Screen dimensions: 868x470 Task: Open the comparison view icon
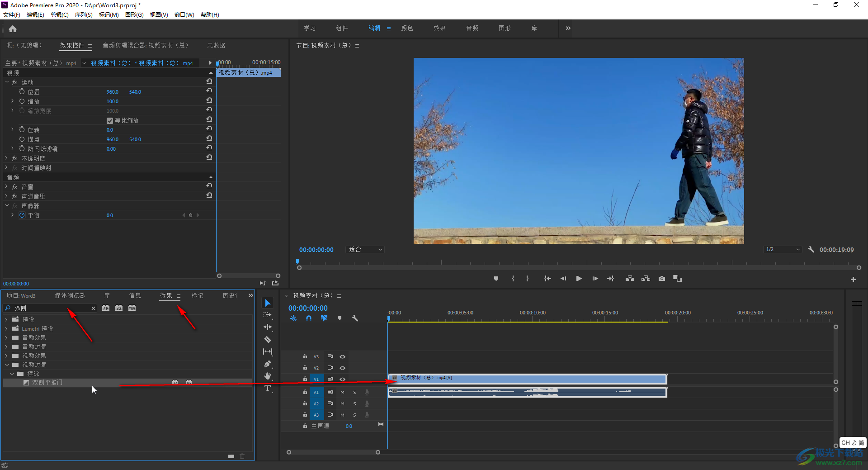tap(677, 279)
